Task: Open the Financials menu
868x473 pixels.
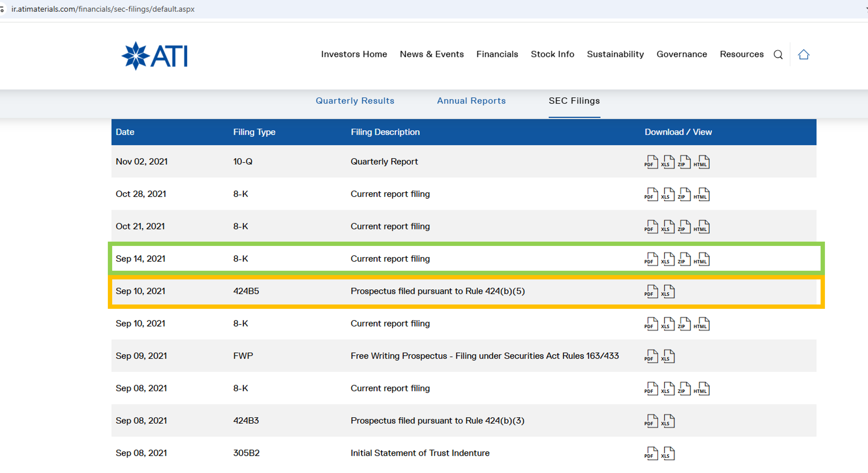Action: 497,54
